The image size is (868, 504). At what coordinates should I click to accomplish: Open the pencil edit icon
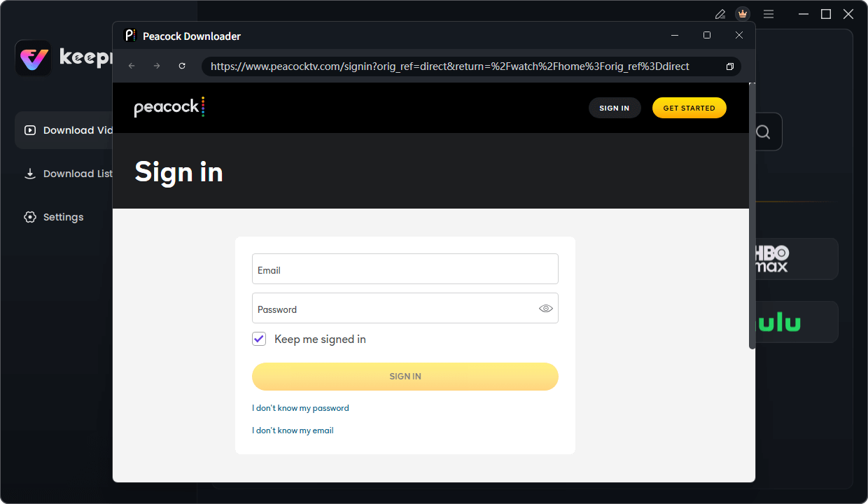pos(720,13)
